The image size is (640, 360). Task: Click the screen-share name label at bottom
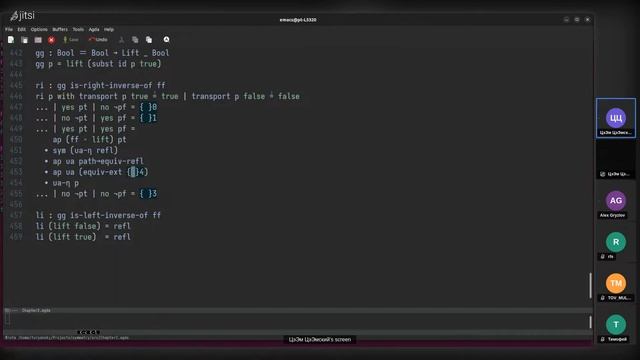pyautogui.click(x=320, y=339)
